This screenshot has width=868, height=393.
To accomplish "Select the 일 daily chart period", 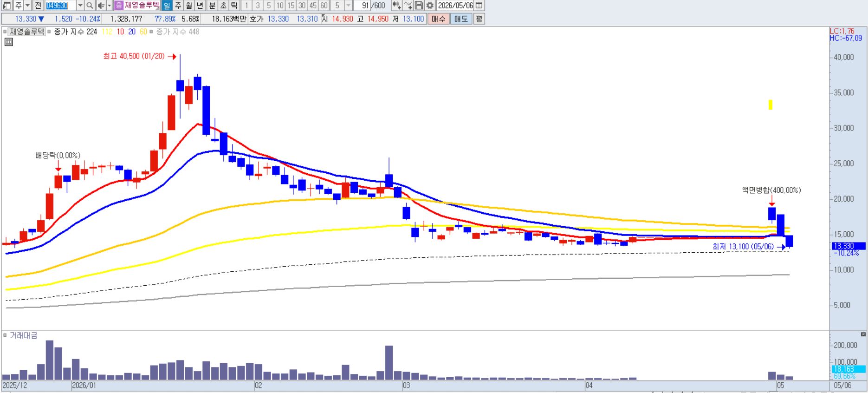I will [x=167, y=6].
